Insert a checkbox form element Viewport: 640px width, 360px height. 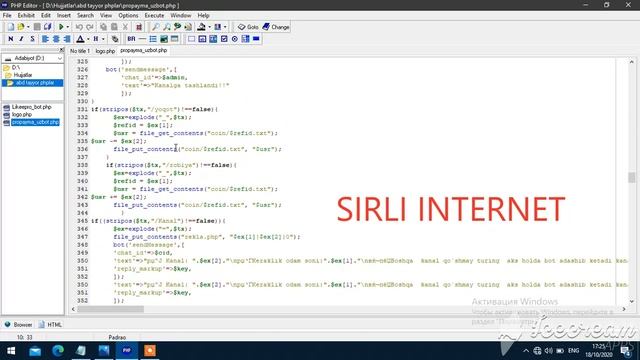tap(224, 39)
